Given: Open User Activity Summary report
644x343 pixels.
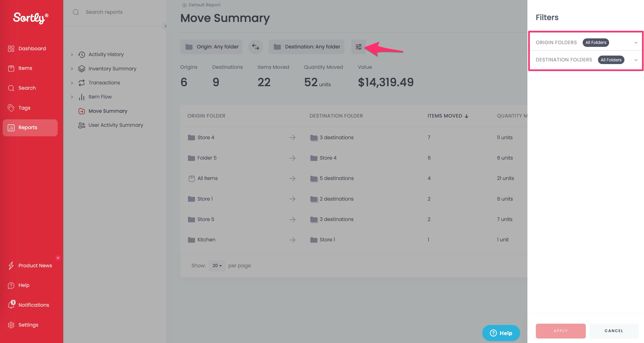Looking at the screenshot, I should pyautogui.click(x=116, y=125).
